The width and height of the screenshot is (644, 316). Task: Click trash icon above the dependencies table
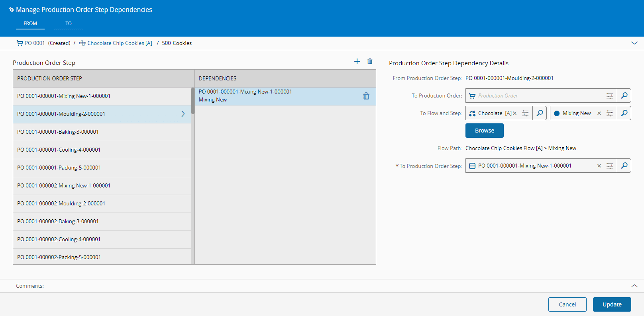(x=370, y=61)
